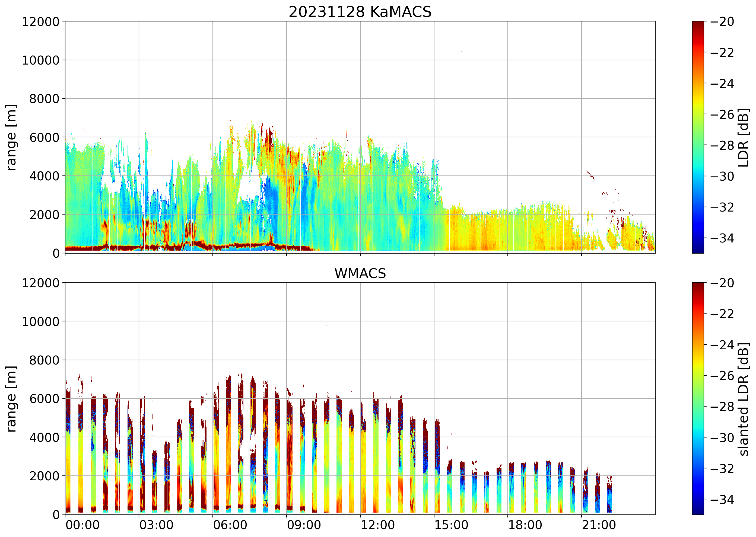
Task: Click the '21:00' time axis tick label
Action: (x=599, y=525)
